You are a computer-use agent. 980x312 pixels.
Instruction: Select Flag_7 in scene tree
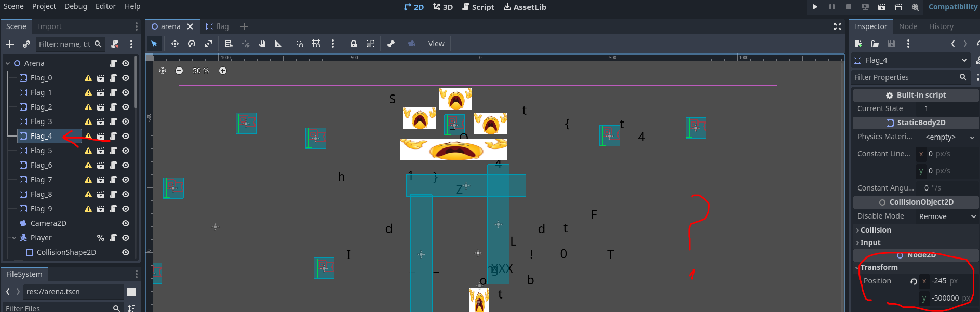point(41,180)
